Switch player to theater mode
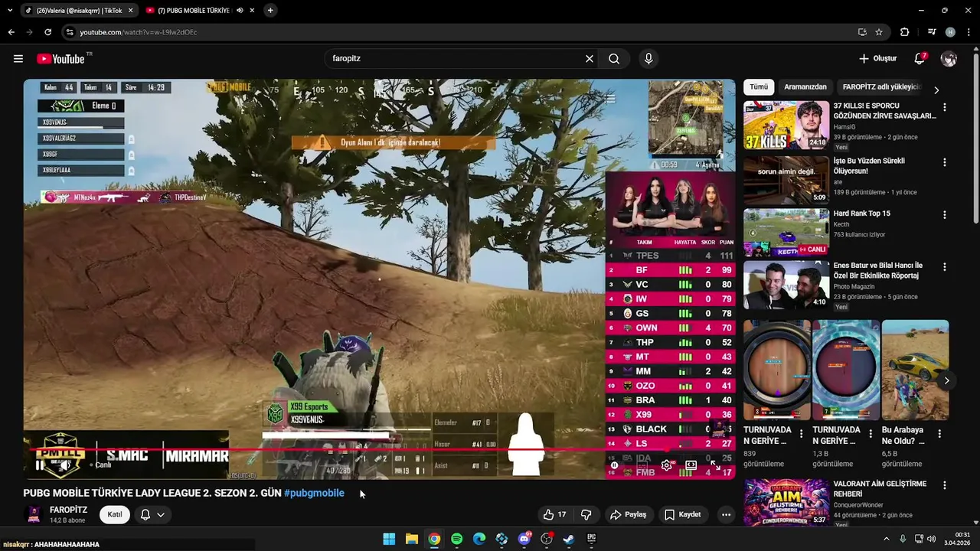This screenshot has height=551, width=980. 691,465
